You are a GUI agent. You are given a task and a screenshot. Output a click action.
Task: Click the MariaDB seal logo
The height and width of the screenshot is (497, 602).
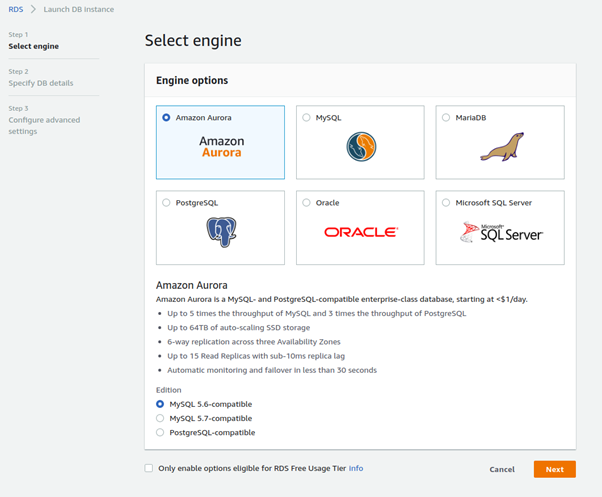[x=501, y=148]
